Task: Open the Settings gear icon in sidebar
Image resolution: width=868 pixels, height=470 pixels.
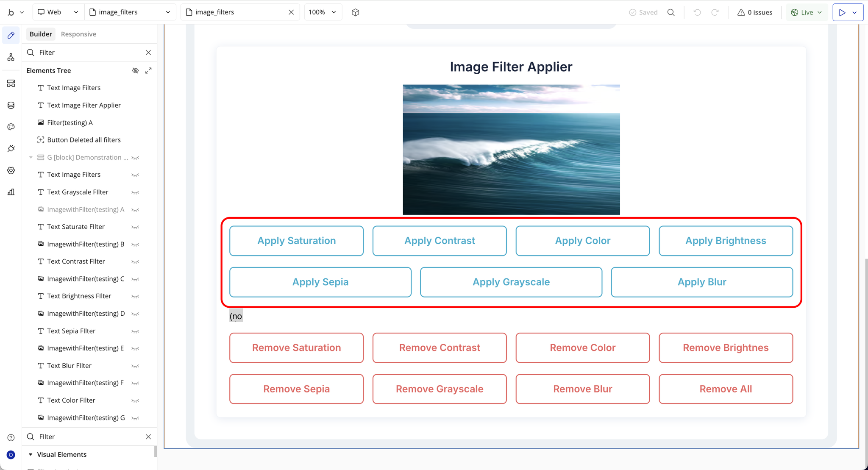Action: [11, 170]
